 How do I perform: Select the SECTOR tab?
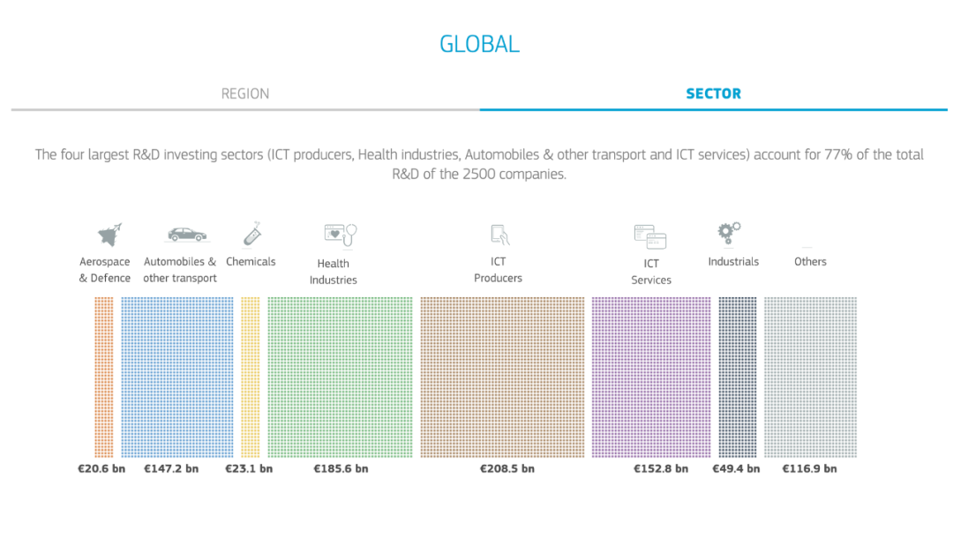(x=713, y=93)
